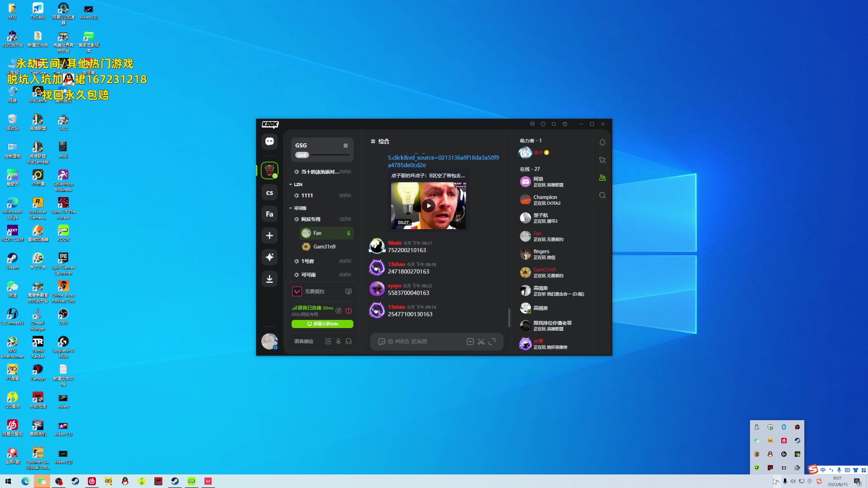Open the notification bell icon
Image resolution: width=868 pixels, height=488 pixels.
click(602, 142)
